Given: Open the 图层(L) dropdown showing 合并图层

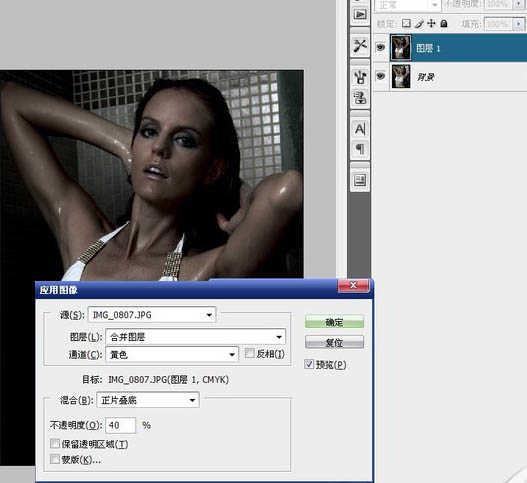Looking at the screenshot, I should [196, 337].
